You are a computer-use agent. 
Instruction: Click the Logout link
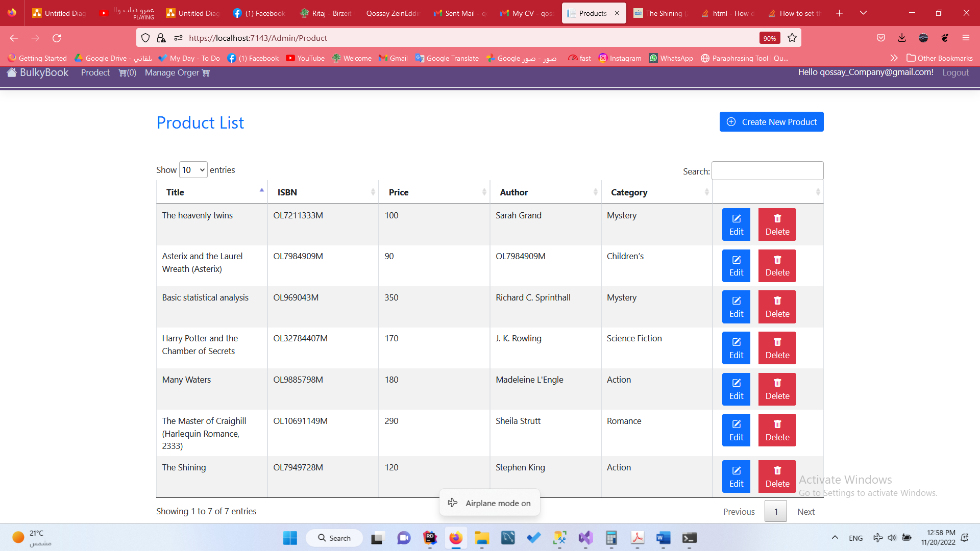point(955,72)
